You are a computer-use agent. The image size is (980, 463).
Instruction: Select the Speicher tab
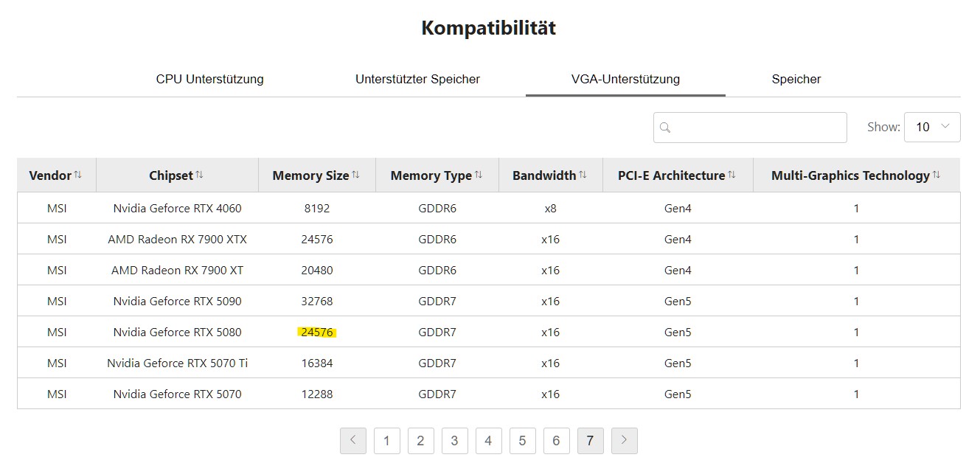tap(796, 79)
